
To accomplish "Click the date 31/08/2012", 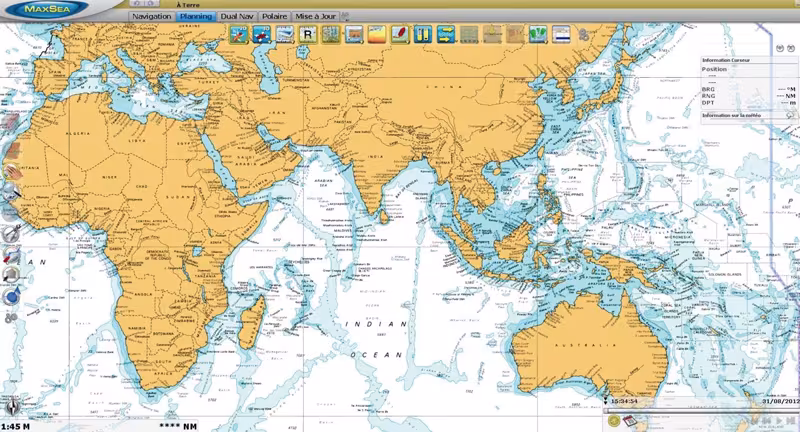I will pos(781,401).
